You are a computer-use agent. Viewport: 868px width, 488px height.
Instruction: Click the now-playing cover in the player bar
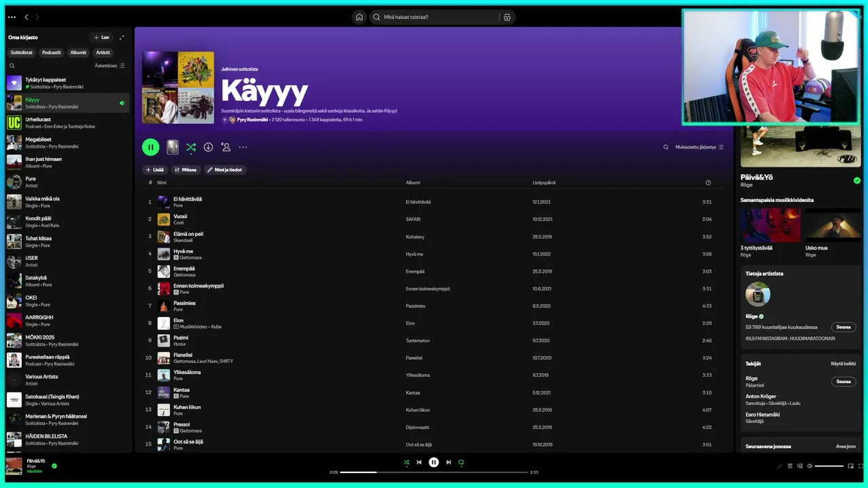[14, 466]
